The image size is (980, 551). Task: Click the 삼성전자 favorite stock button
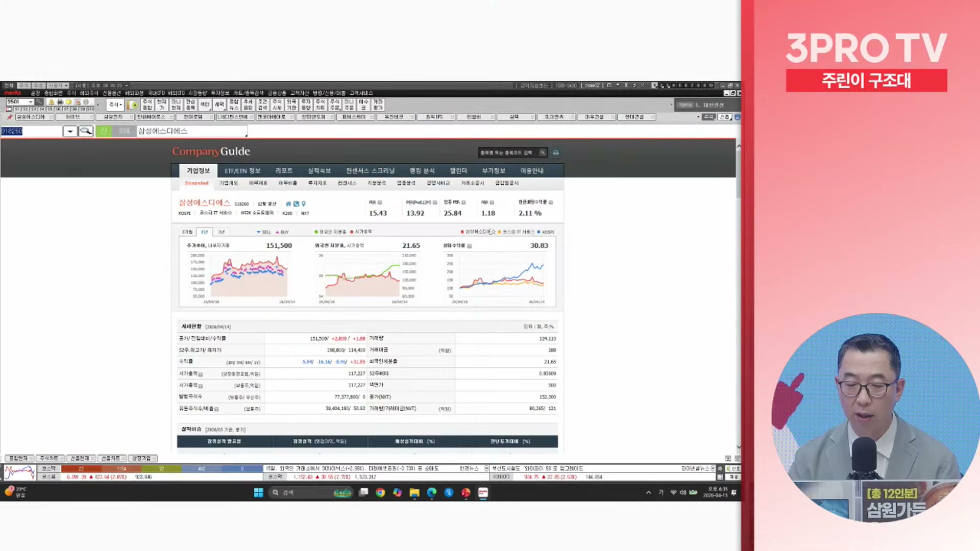(113, 117)
